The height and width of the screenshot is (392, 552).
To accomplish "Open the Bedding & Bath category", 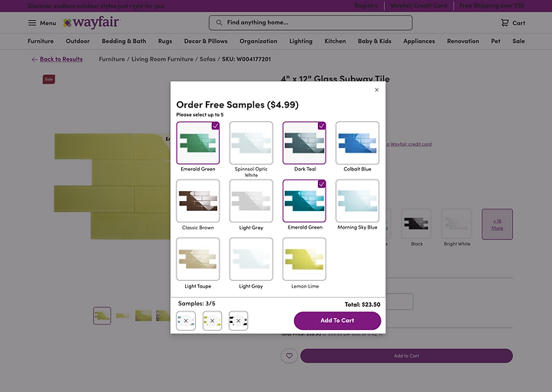I will click(x=124, y=41).
